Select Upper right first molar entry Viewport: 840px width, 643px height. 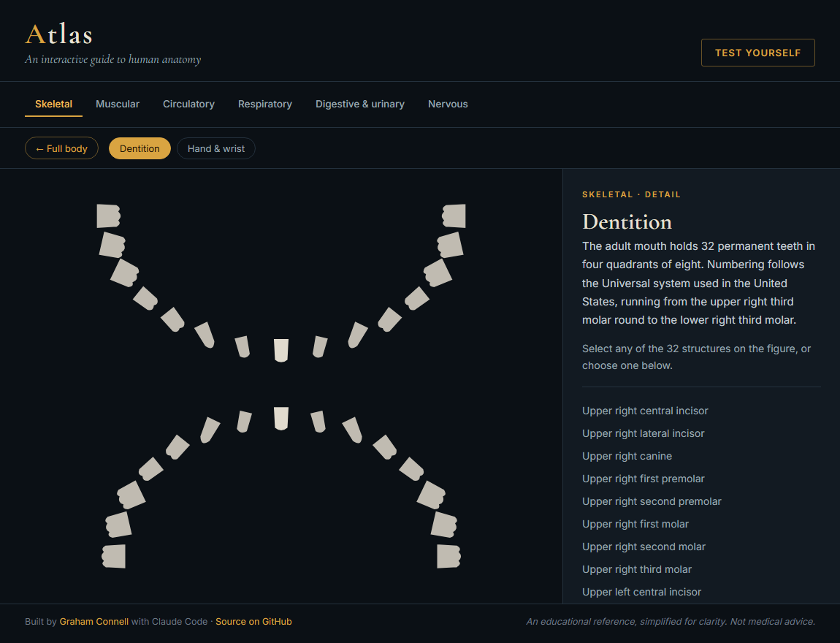coord(635,524)
